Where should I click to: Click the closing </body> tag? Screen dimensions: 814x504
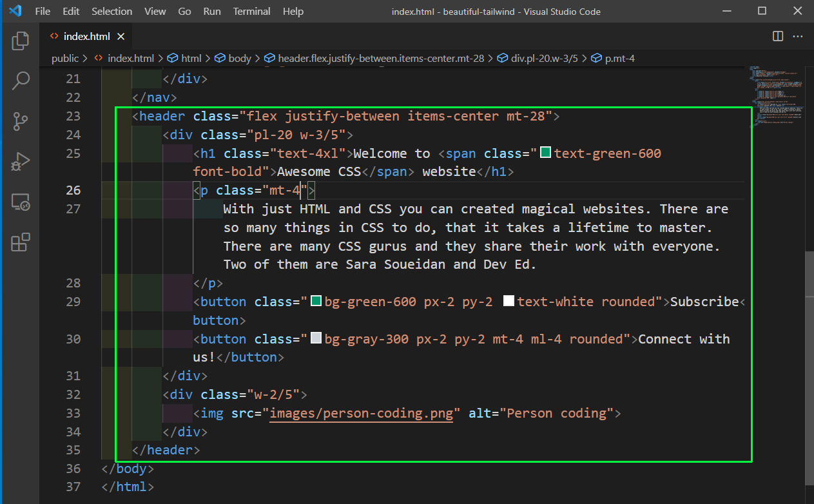tap(128, 469)
